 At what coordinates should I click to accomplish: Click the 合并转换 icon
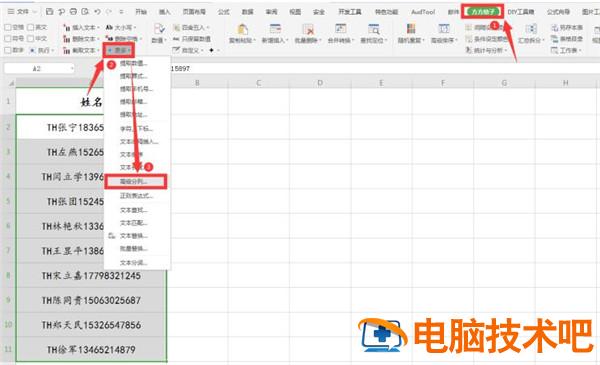340,29
